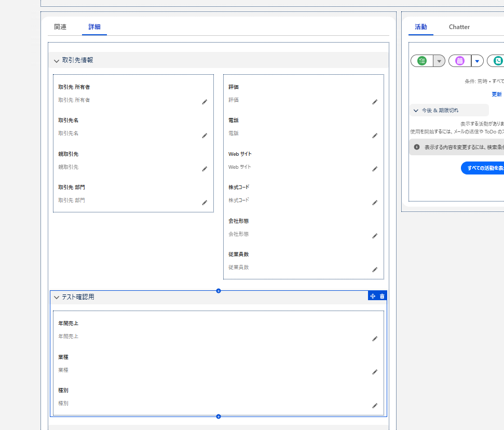
Task: Select the 評価 field label
Action: pyautogui.click(x=234, y=87)
